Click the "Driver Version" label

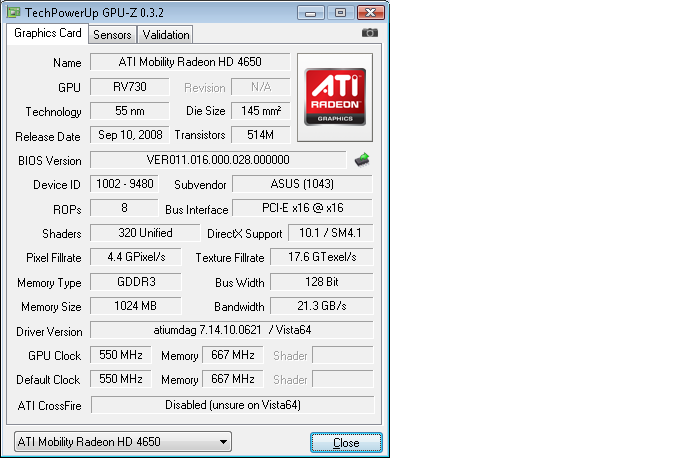(49, 332)
